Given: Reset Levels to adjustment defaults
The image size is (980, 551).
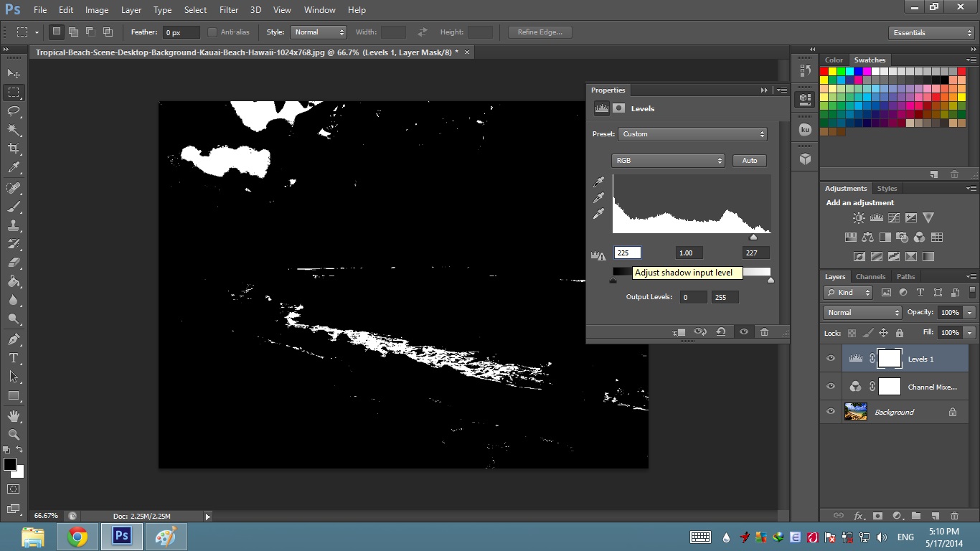Looking at the screenshot, I should click(x=721, y=332).
